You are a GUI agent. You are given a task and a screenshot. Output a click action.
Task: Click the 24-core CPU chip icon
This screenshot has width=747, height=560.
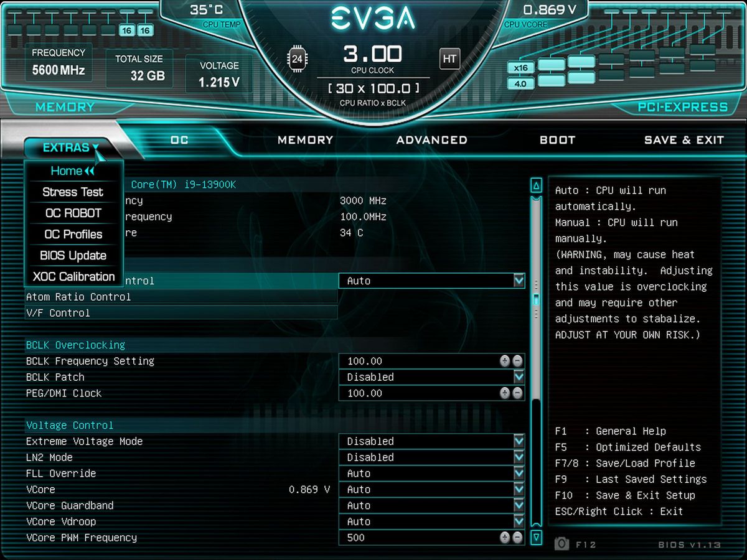click(297, 59)
